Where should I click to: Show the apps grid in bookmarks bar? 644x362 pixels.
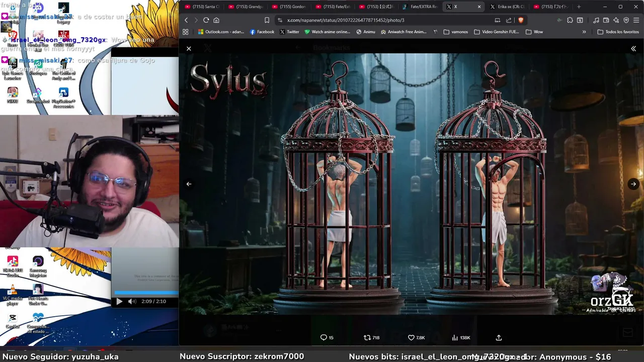point(186,32)
